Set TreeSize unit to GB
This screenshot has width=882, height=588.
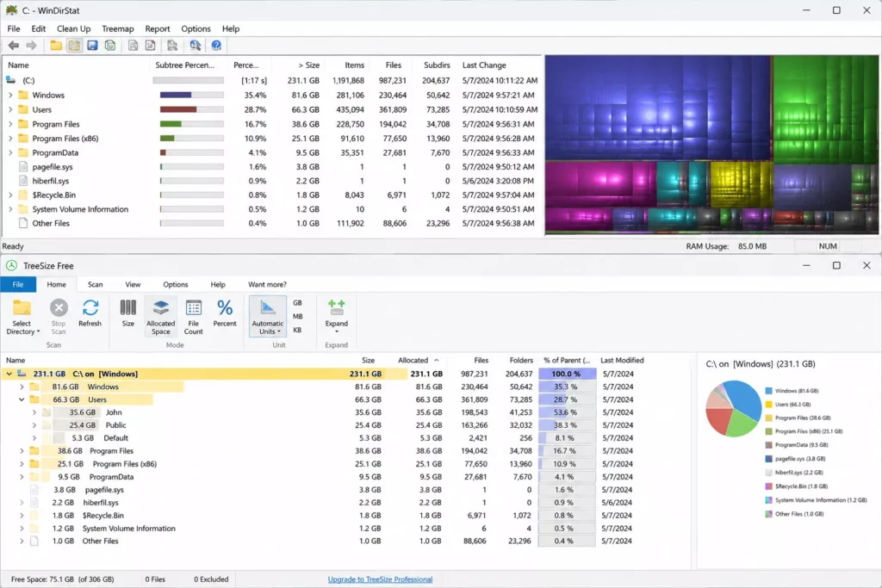[297, 303]
